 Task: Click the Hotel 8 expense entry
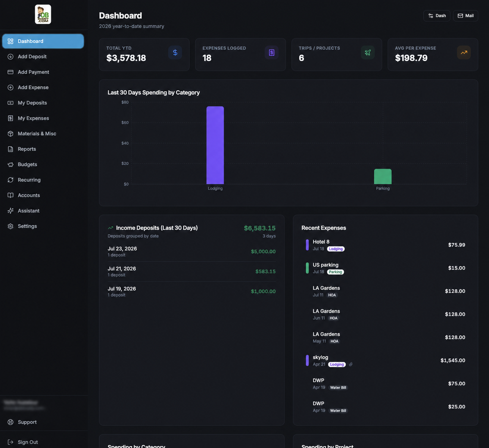(385, 245)
